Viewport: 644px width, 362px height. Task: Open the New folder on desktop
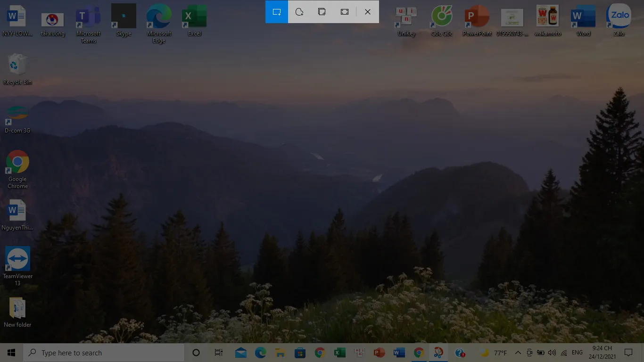click(x=17, y=309)
